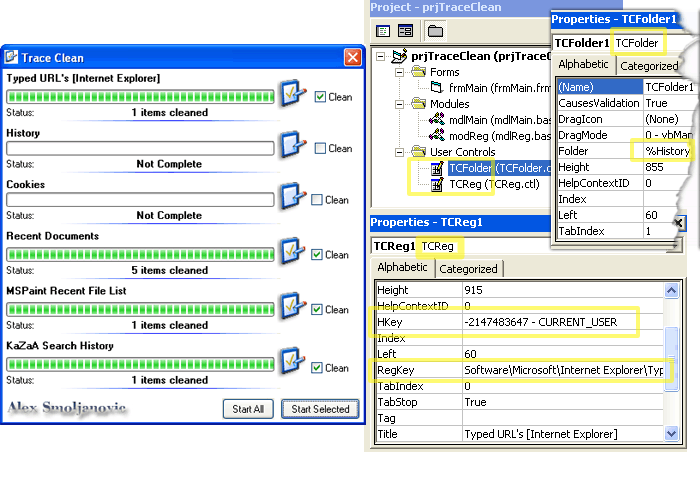The width and height of the screenshot is (700, 500).
Task: Enable the Clean checkbox for Cookies
Action: (317, 200)
